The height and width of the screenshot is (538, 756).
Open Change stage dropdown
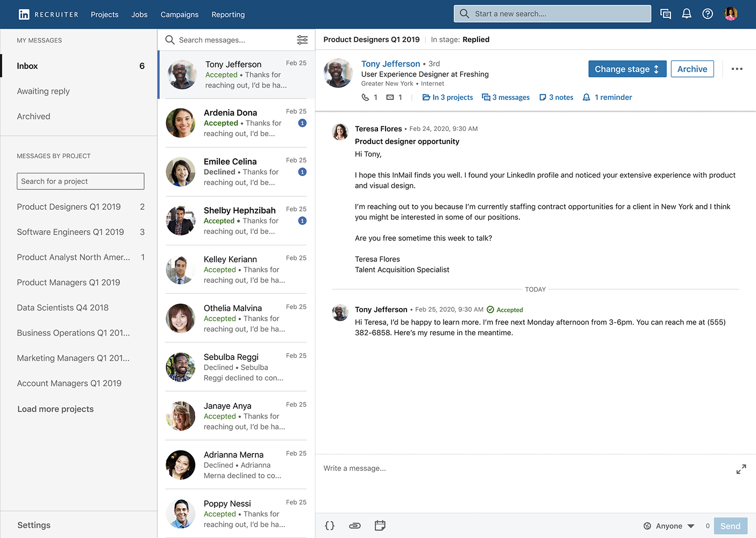coord(627,69)
